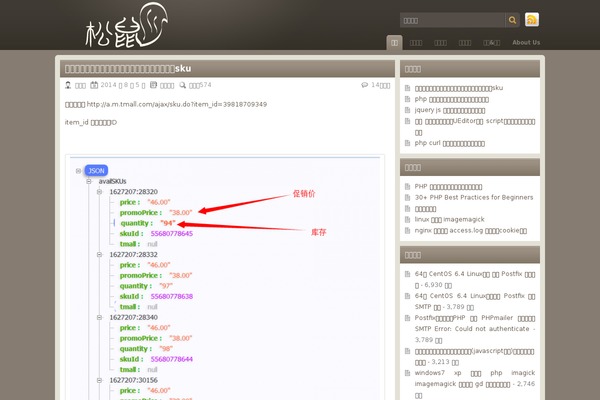Click the magnifier search button

(x=512, y=20)
